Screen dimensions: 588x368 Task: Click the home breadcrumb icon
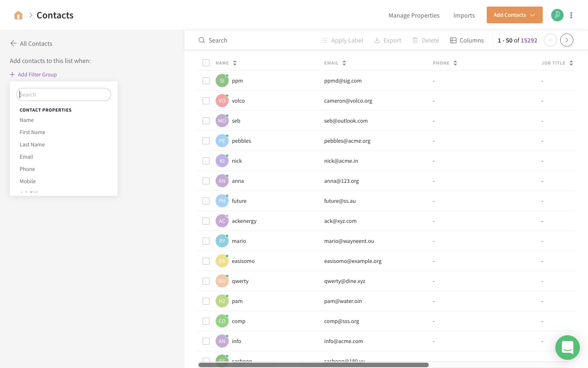18,15
